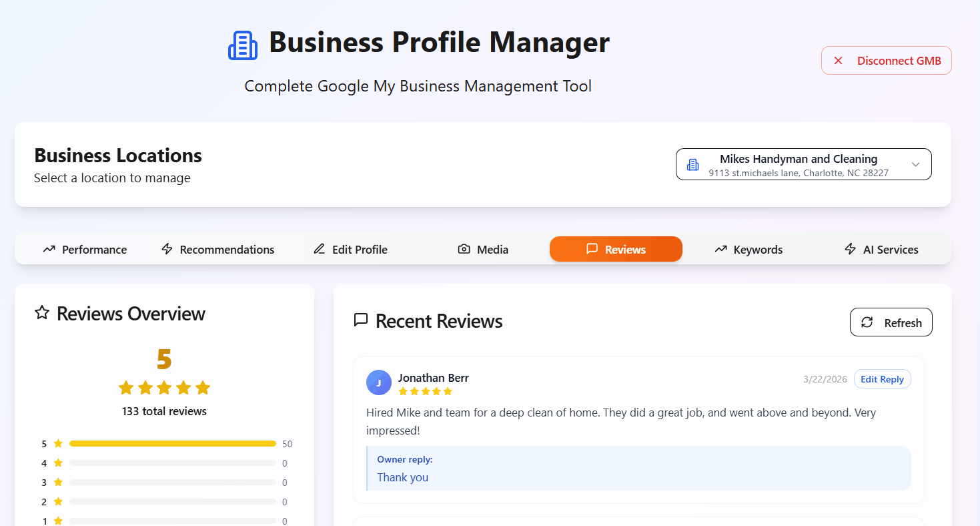Click the 5-star rating progress bar
The height and width of the screenshot is (526, 980).
coord(171,443)
